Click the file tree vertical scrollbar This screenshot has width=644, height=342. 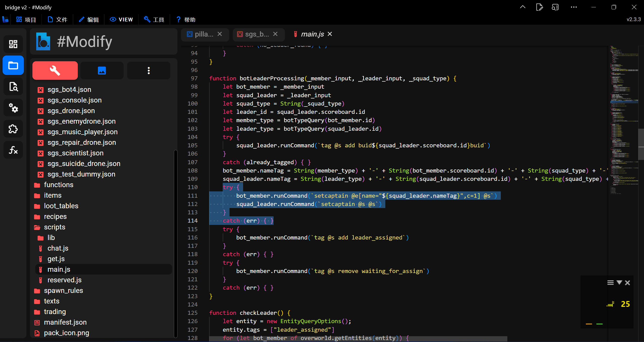[175, 243]
